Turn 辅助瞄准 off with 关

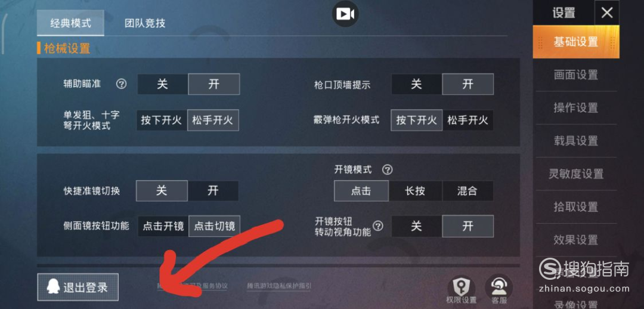[162, 84]
